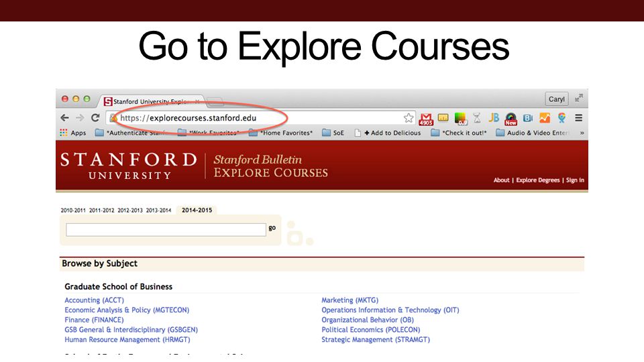Open the Audio & Video bookmark folder

(533, 133)
